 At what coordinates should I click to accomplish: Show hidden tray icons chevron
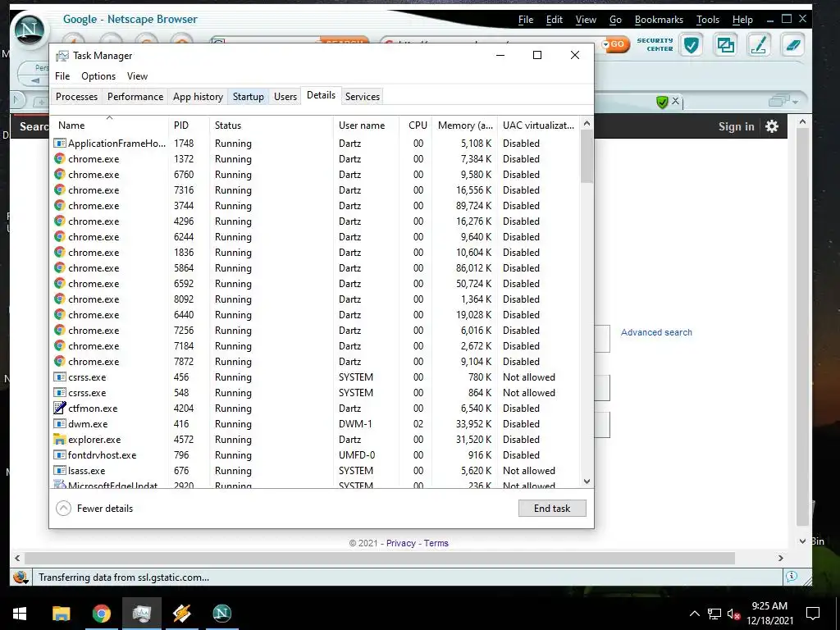pos(694,614)
